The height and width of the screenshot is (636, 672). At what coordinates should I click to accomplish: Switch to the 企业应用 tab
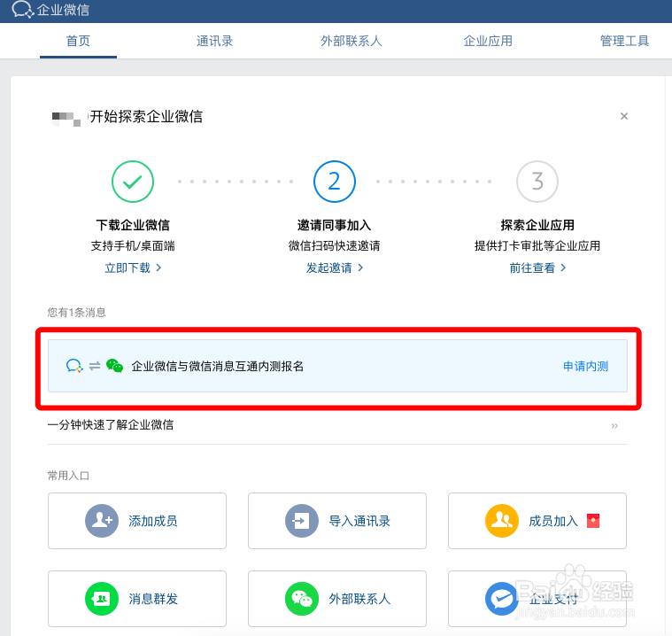point(488,41)
